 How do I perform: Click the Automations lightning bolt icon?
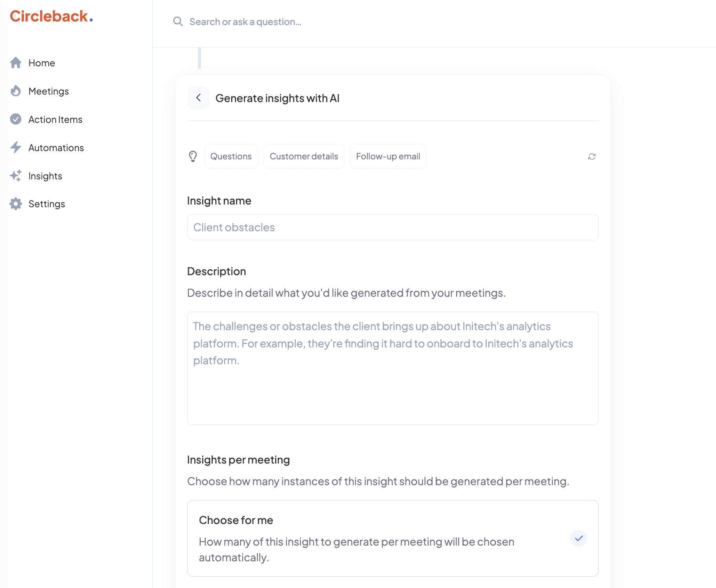click(16, 147)
